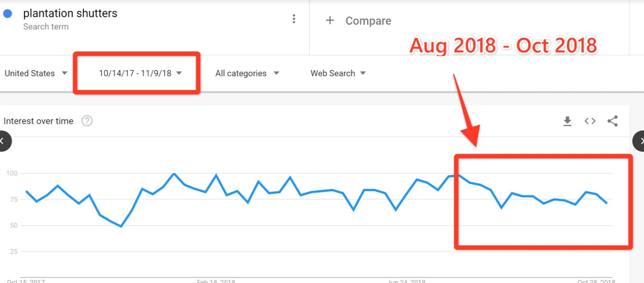Download the Interest over time chart data

click(x=567, y=121)
